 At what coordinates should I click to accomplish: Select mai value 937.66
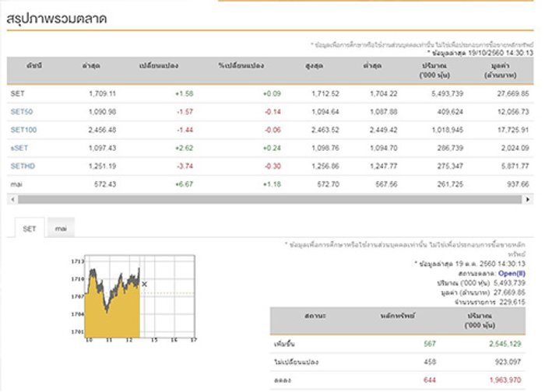[x=518, y=184]
